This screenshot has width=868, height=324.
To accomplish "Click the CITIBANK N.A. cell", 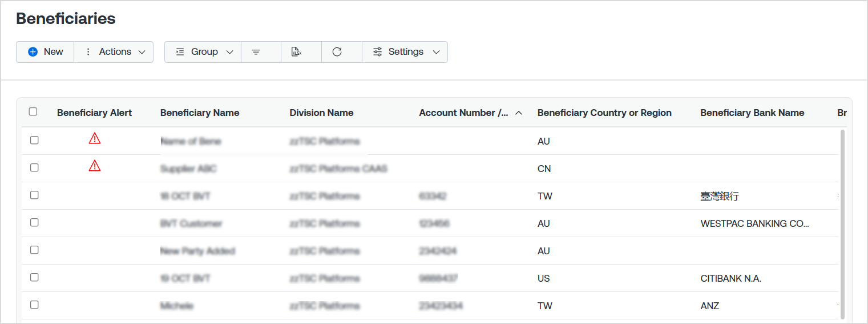I will pyautogui.click(x=731, y=278).
